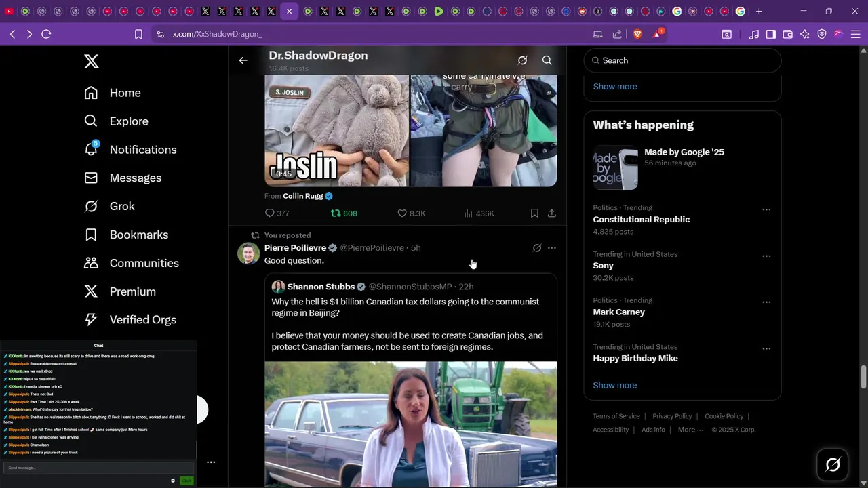The height and width of the screenshot is (488, 868).
Task: Open Made by Google '25 event
Action: [x=682, y=167]
